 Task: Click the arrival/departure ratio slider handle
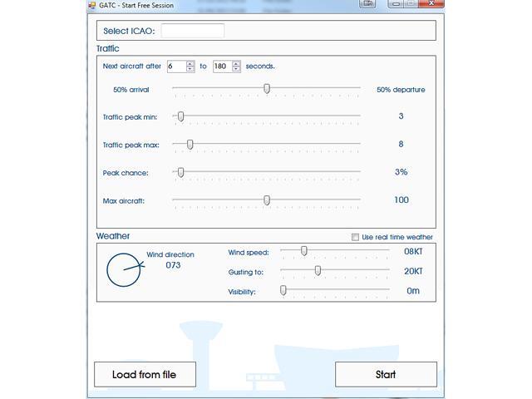tap(267, 88)
